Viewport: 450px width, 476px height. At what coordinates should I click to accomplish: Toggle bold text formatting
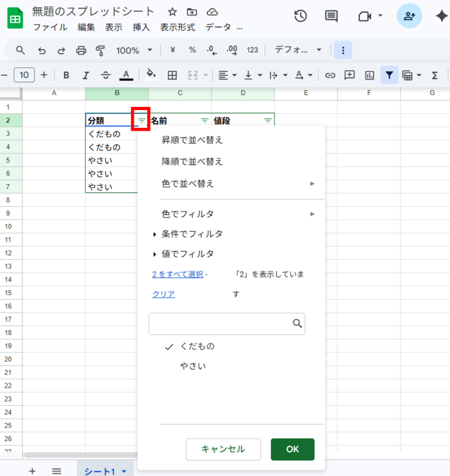(66, 75)
